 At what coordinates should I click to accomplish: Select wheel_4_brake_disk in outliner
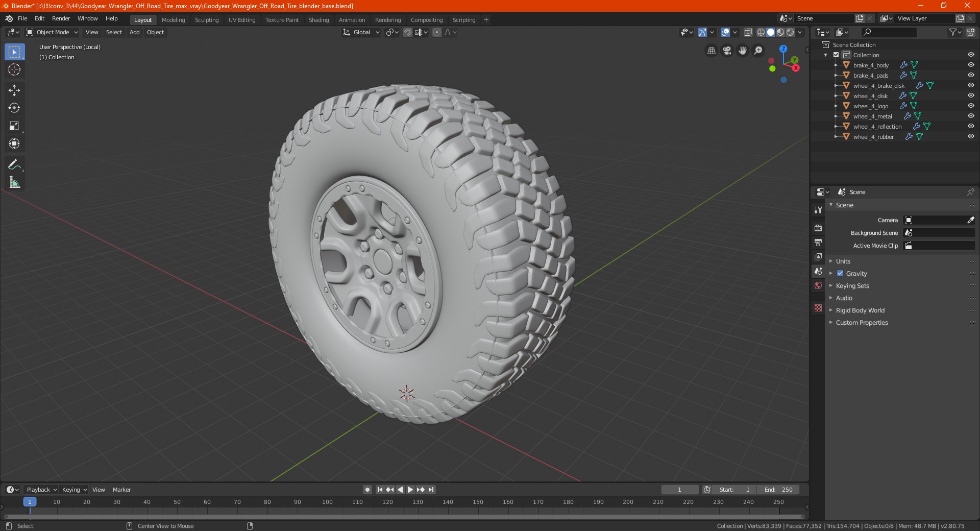pyautogui.click(x=878, y=86)
